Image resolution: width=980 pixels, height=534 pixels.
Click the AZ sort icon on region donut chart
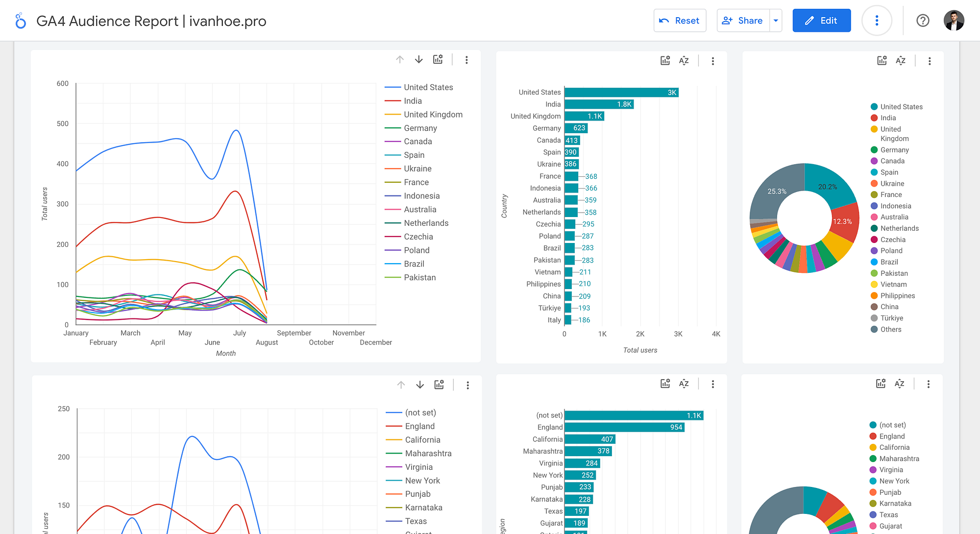(x=900, y=384)
